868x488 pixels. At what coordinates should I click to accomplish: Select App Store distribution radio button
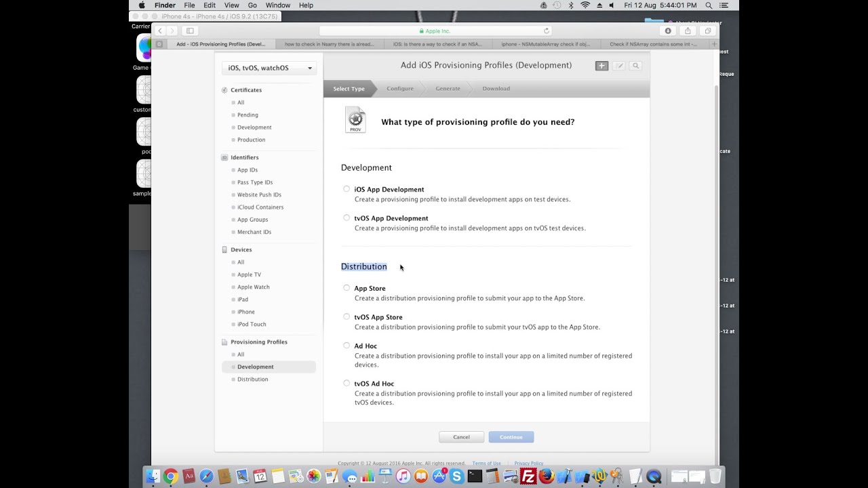(347, 288)
